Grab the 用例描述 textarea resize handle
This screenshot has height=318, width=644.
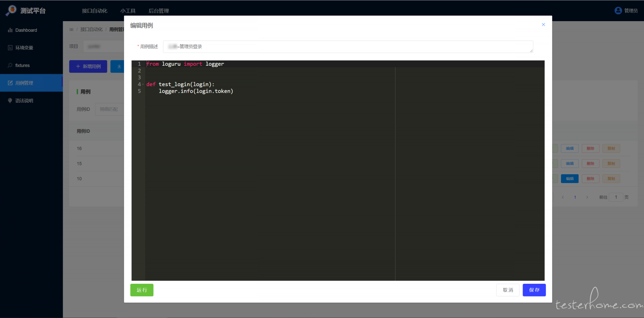click(531, 51)
